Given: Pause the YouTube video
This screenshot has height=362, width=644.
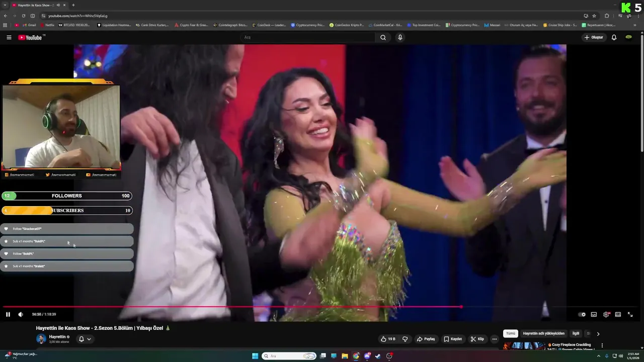Looking at the screenshot, I should coord(8,314).
